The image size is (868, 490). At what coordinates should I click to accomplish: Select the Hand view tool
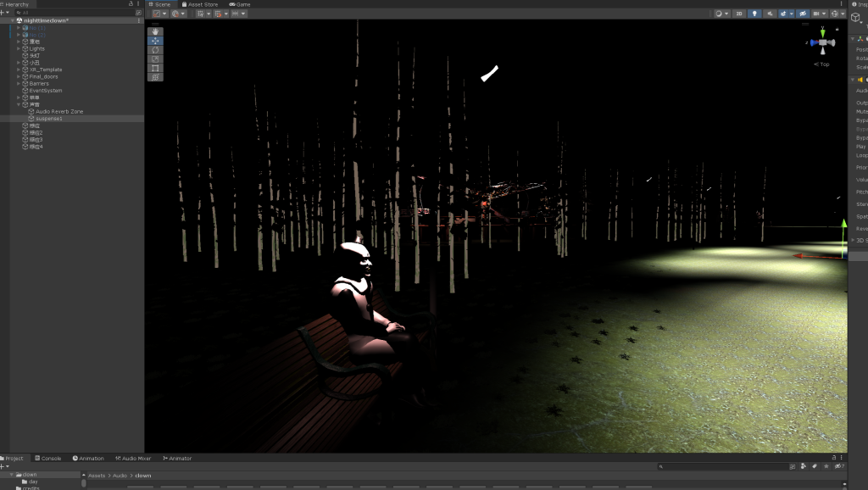(x=155, y=31)
